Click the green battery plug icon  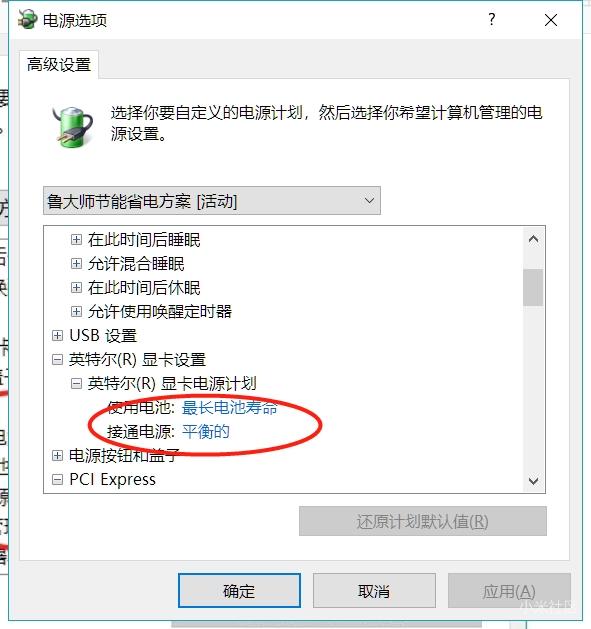click(x=73, y=126)
